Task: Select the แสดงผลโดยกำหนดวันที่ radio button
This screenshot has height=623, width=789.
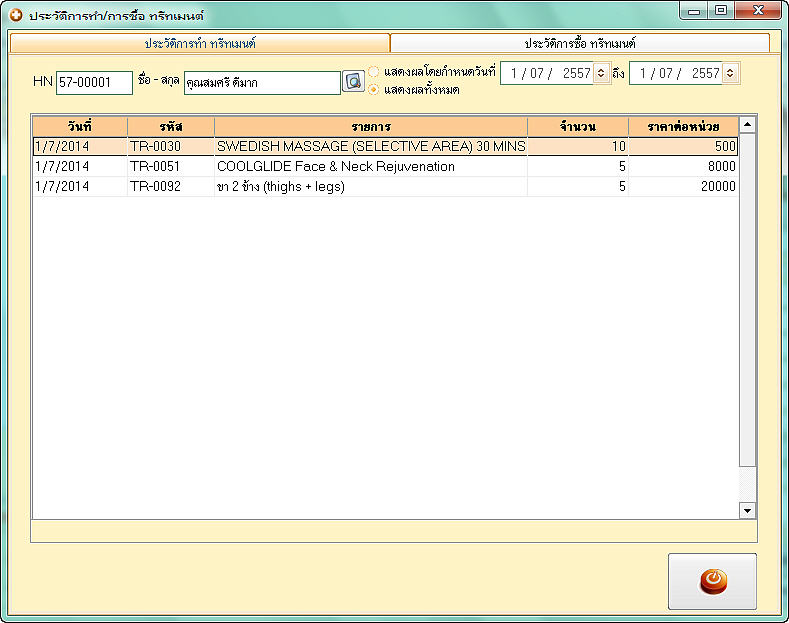Action: (x=373, y=72)
